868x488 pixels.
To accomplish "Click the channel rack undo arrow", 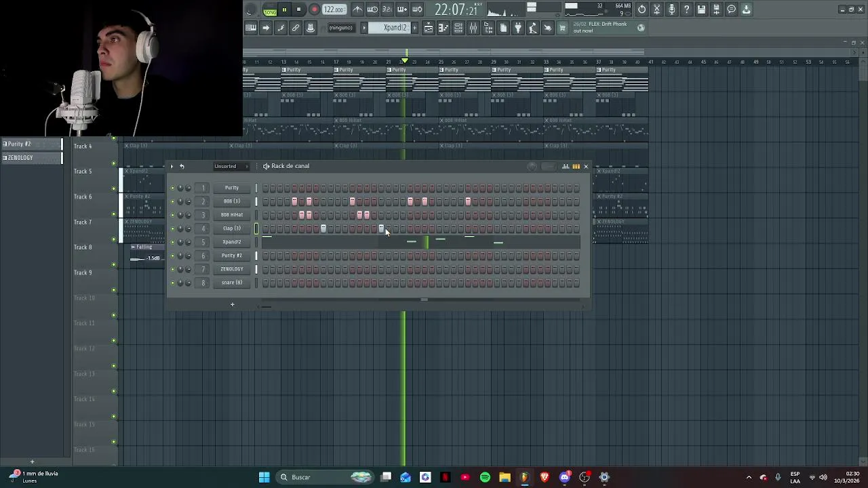I will 182,166.
